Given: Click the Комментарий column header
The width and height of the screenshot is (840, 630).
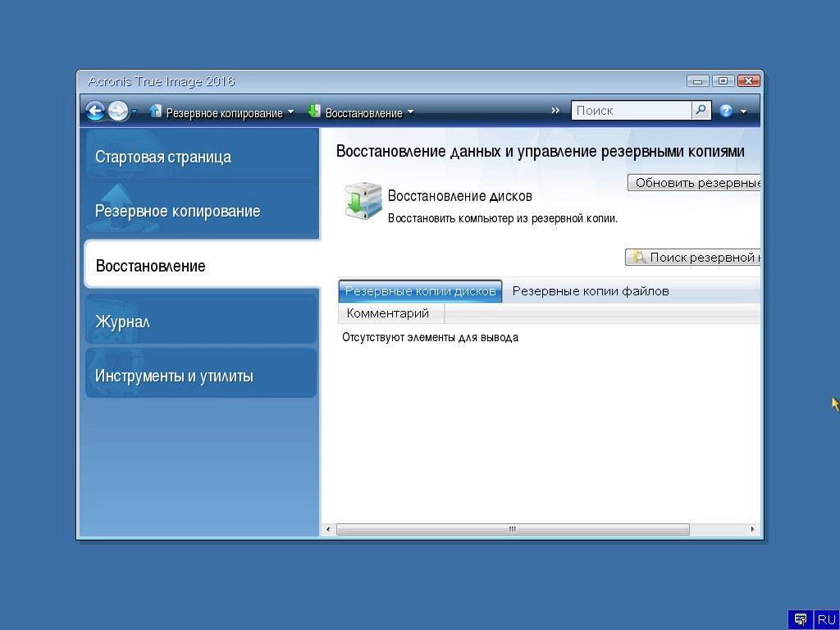Looking at the screenshot, I should pyautogui.click(x=391, y=313).
